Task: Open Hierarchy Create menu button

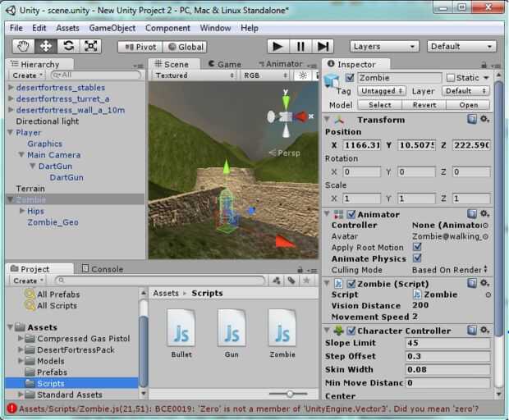Action: 28,75
